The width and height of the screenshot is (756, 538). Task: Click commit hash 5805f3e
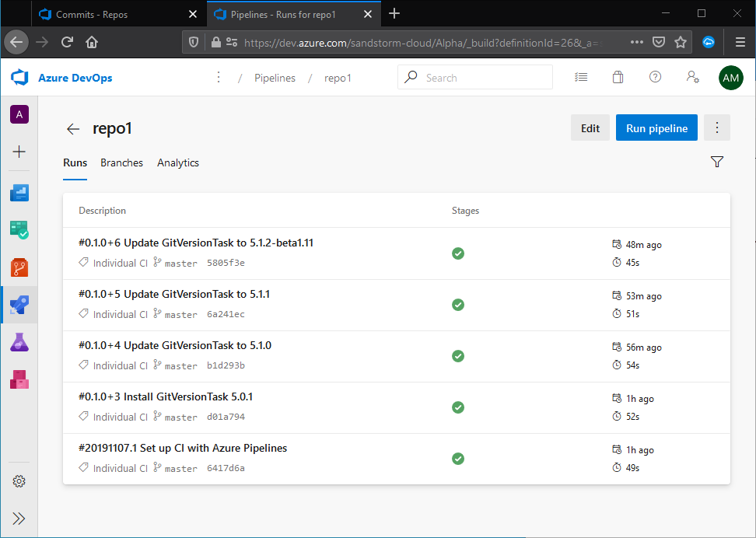[226, 263]
